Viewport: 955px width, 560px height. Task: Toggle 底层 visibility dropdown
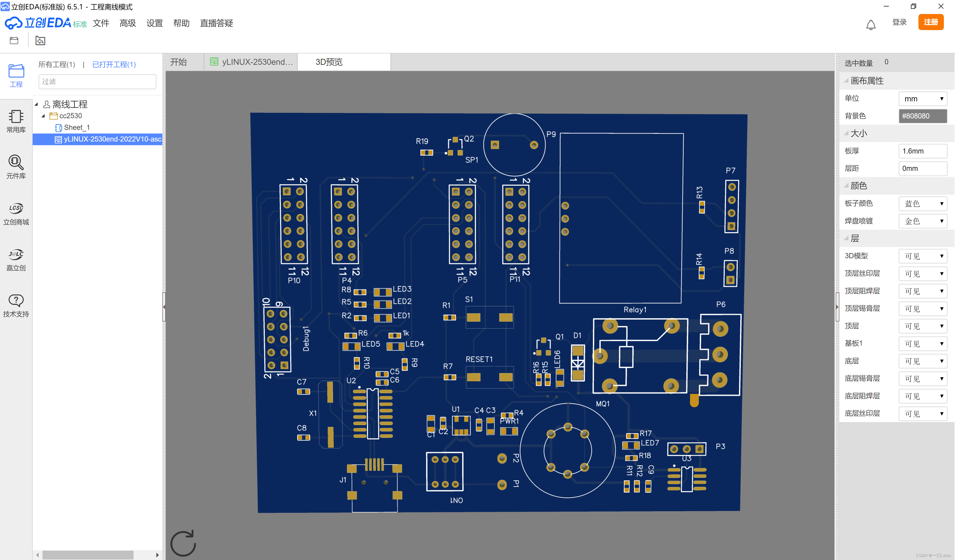tap(923, 361)
